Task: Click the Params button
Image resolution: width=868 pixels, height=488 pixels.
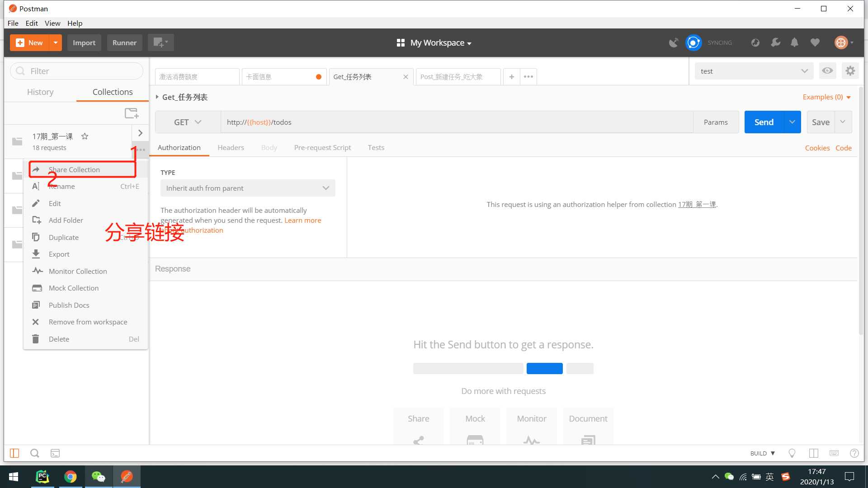Action: point(716,122)
